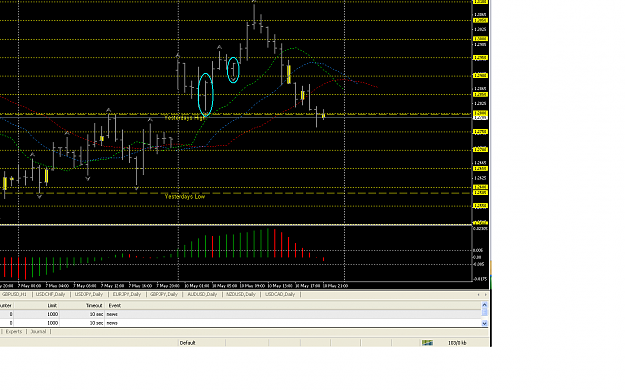The image size is (625, 390).
Task: Select the Yesterdays Low chart label
Action: 185,197
